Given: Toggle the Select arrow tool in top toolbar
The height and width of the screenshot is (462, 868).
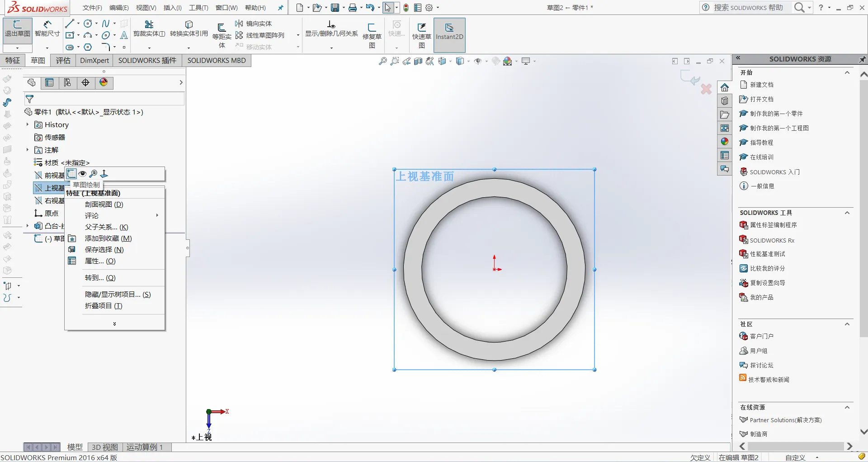Looking at the screenshot, I should tap(388, 8).
